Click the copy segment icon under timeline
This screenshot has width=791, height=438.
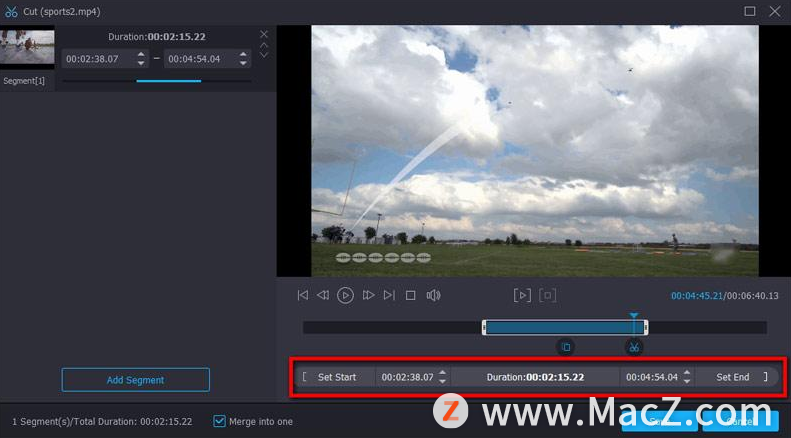(x=566, y=347)
